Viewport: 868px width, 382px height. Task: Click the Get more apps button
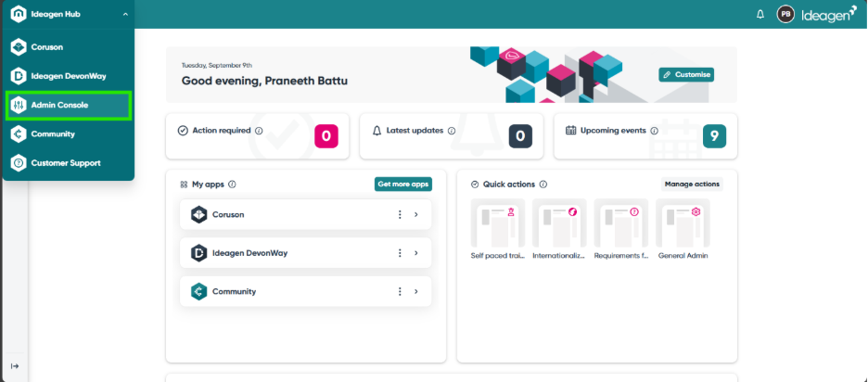point(403,185)
